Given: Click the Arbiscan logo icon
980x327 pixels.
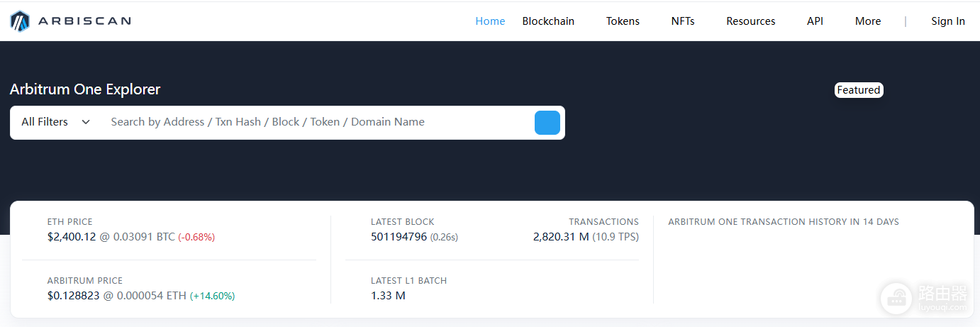Looking at the screenshot, I should (20, 21).
